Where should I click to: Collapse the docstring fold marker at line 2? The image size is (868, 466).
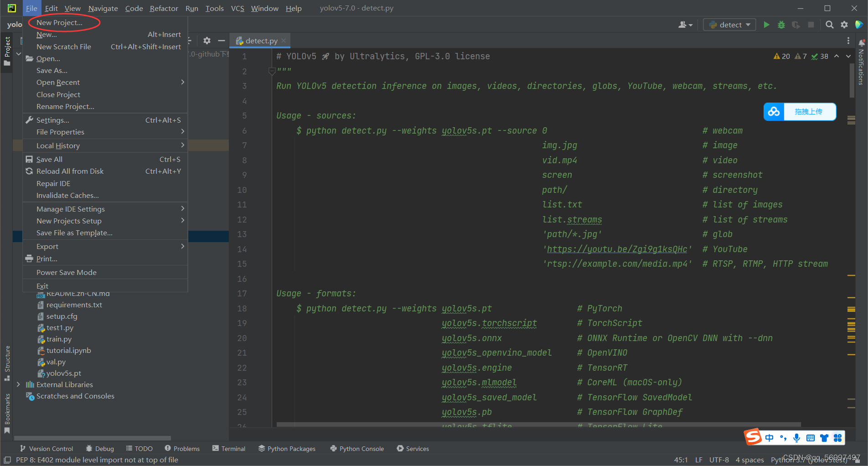[x=272, y=71]
